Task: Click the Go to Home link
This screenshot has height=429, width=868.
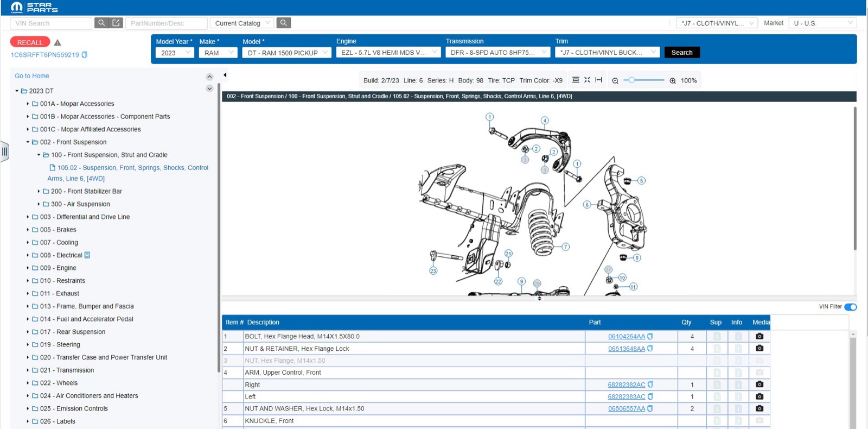Action: pos(32,76)
